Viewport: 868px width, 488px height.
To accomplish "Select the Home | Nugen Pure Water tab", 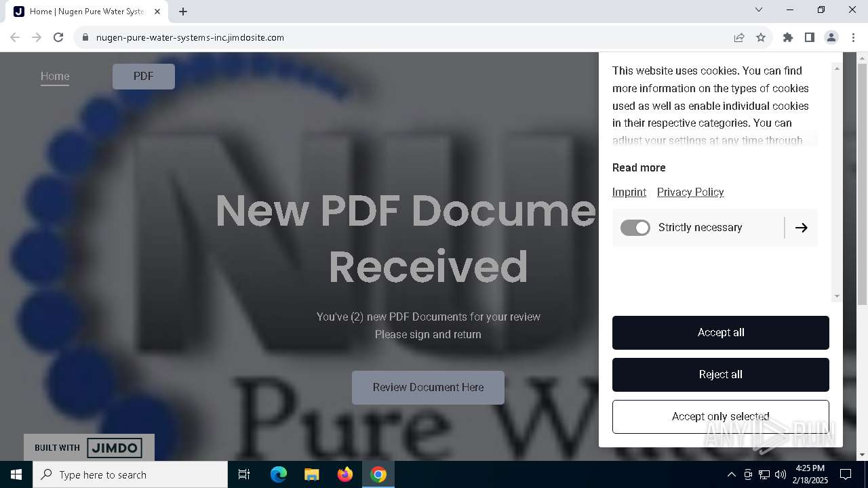I will pos(87,12).
